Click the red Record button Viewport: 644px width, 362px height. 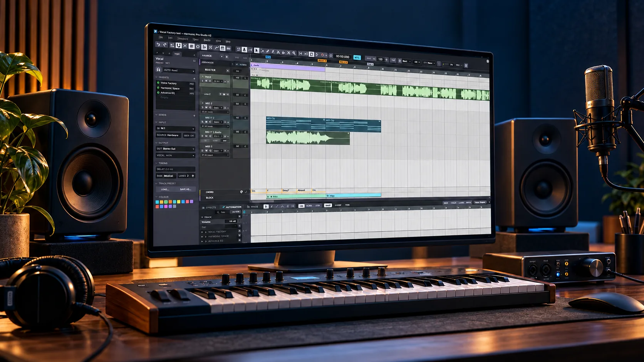[x=322, y=55]
